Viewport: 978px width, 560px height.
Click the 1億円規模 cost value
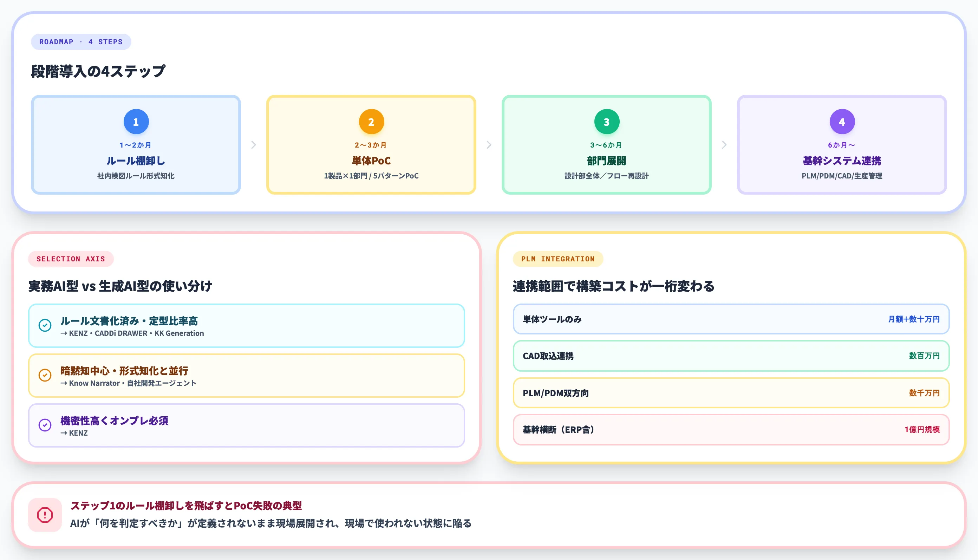pyautogui.click(x=922, y=430)
